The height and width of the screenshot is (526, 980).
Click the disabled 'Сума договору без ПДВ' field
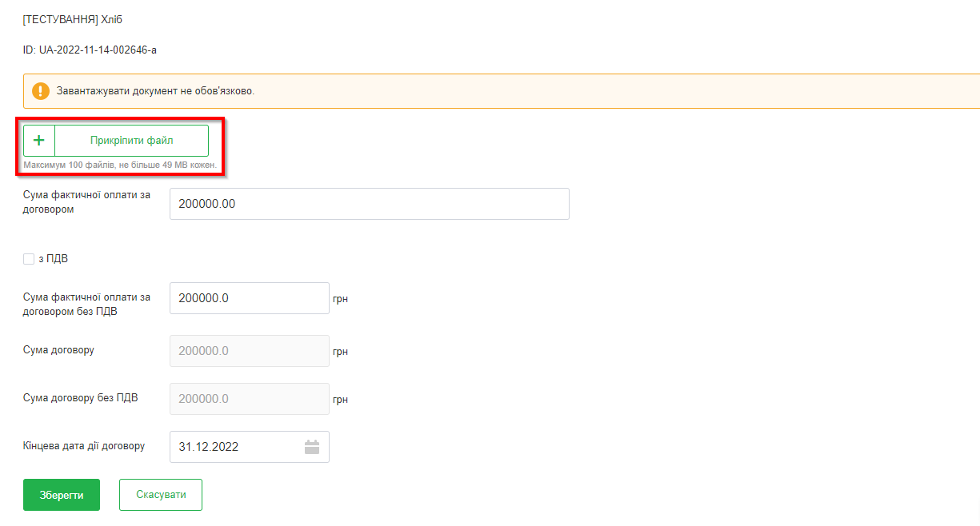tap(249, 399)
